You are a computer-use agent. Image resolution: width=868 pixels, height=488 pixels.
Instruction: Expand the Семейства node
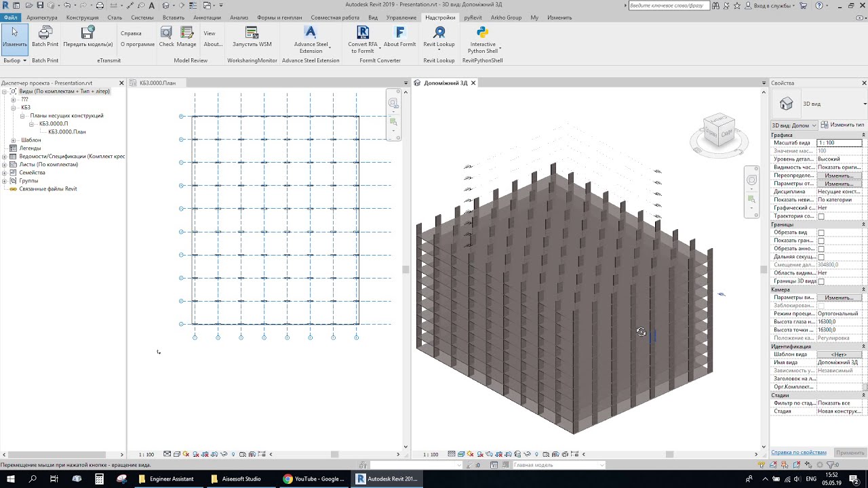point(4,173)
